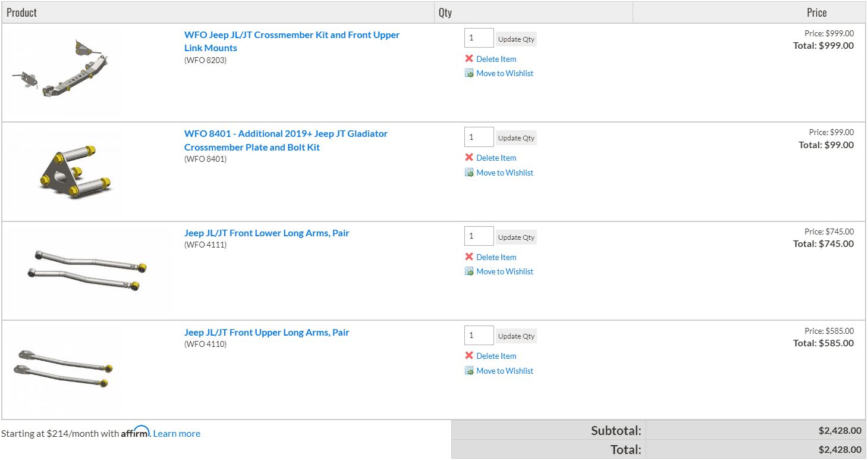Update Qty for Front Lower Long Arms
The width and height of the screenshot is (868, 460).
pos(516,237)
